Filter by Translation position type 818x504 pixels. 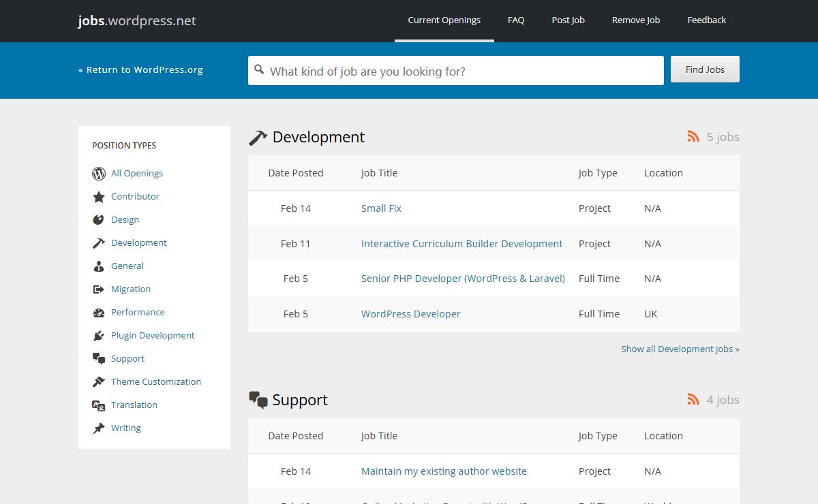pyautogui.click(x=134, y=405)
